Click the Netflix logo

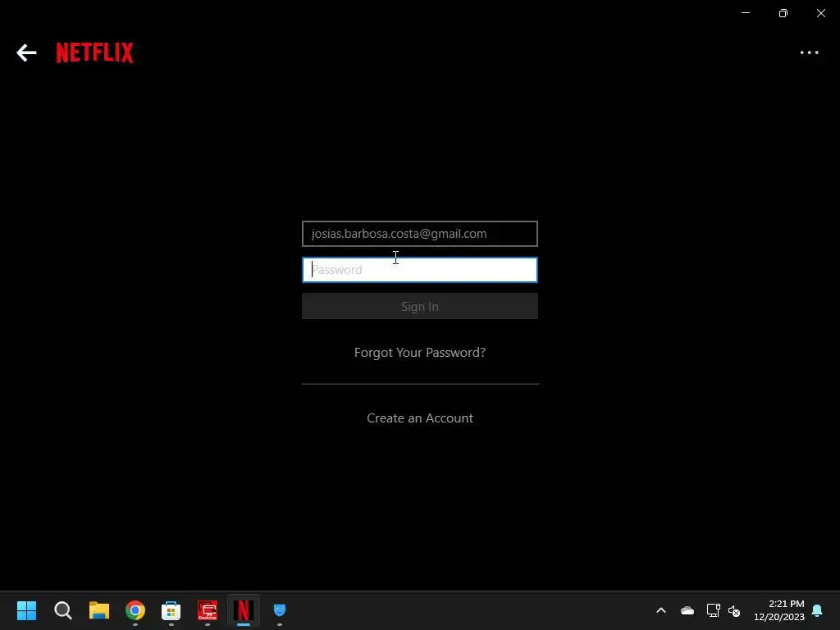[95, 52]
